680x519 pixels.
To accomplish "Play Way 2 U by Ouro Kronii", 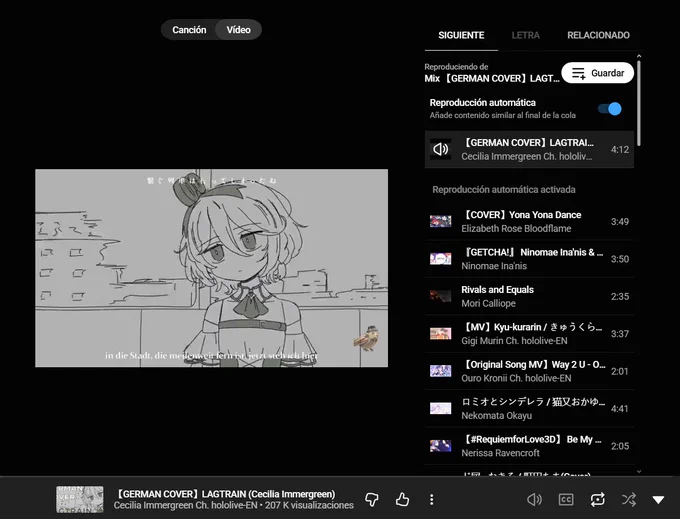I will [529, 371].
